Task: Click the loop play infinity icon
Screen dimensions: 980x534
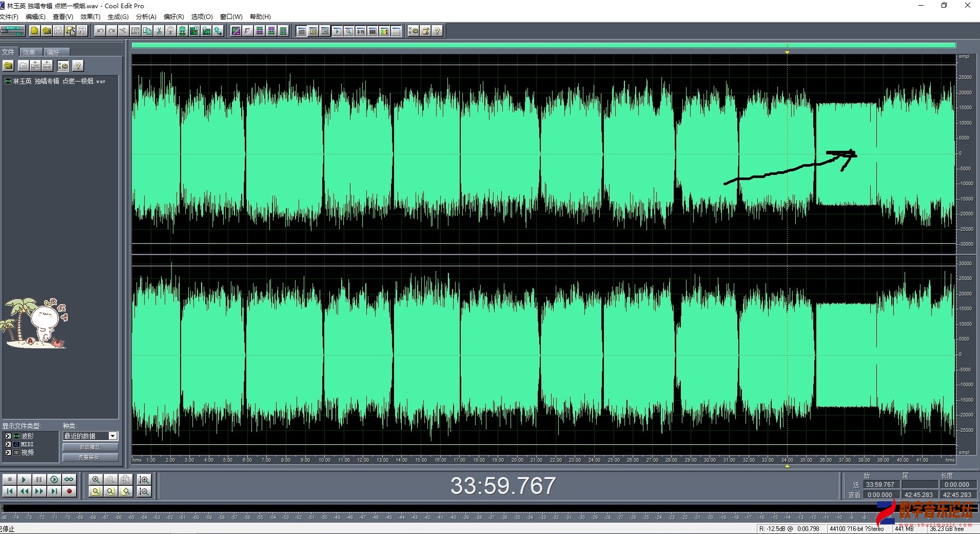Action: (x=69, y=480)
